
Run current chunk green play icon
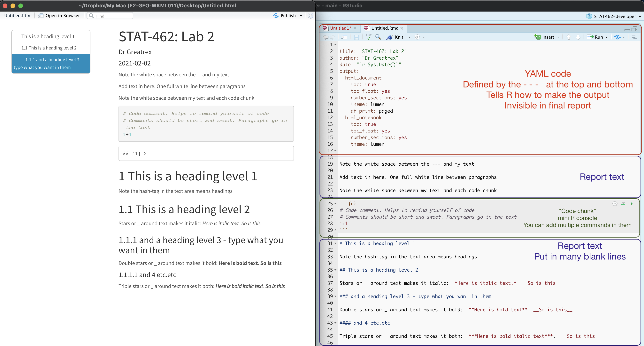tap(632, 204)
